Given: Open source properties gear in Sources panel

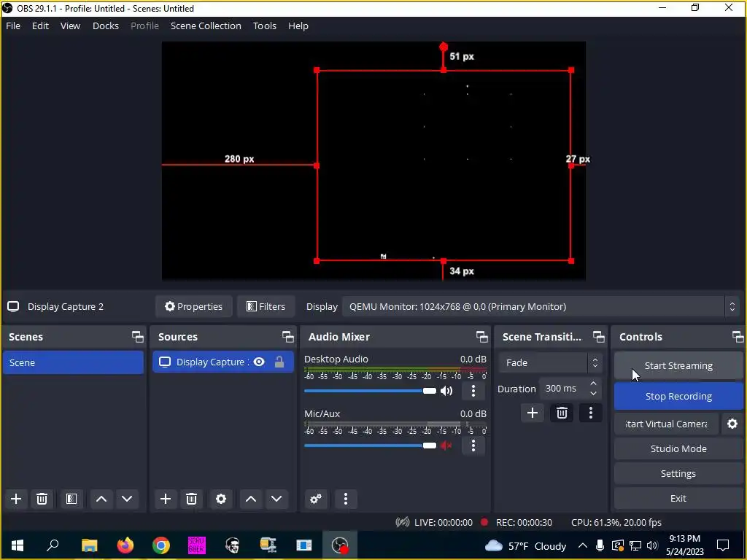Looking at the screenshot, I should pos(221,499).
